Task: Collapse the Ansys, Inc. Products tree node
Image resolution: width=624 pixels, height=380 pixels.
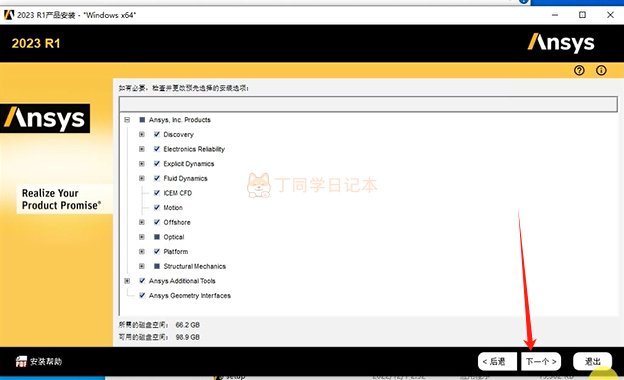Action: pyautogui.click(x=127, y=120)
